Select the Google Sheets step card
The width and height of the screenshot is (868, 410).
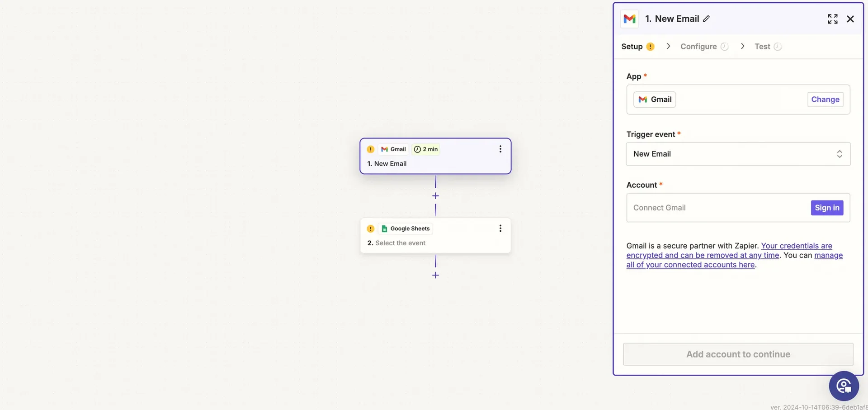tap(435, 243)
